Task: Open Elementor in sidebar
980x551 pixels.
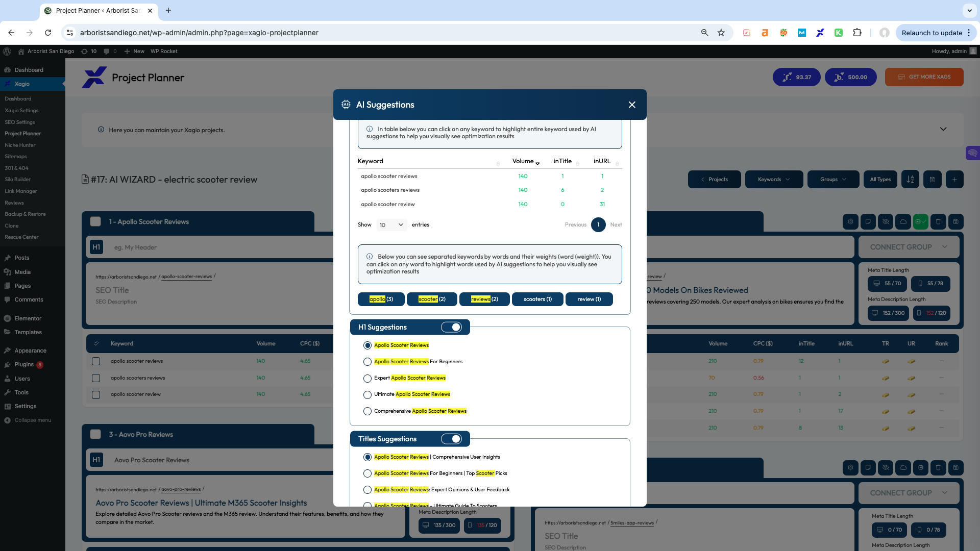Action: [x=28, y=318]
